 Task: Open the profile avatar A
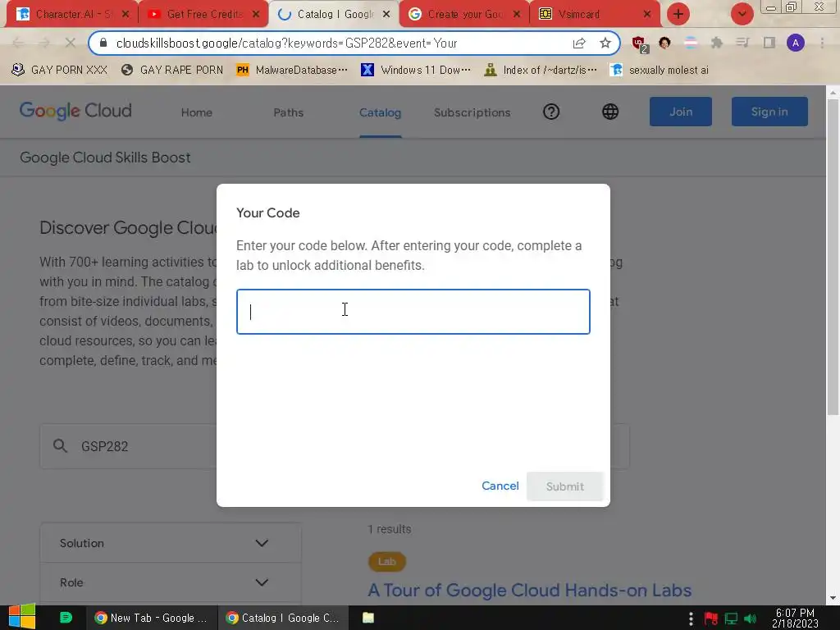796,43
